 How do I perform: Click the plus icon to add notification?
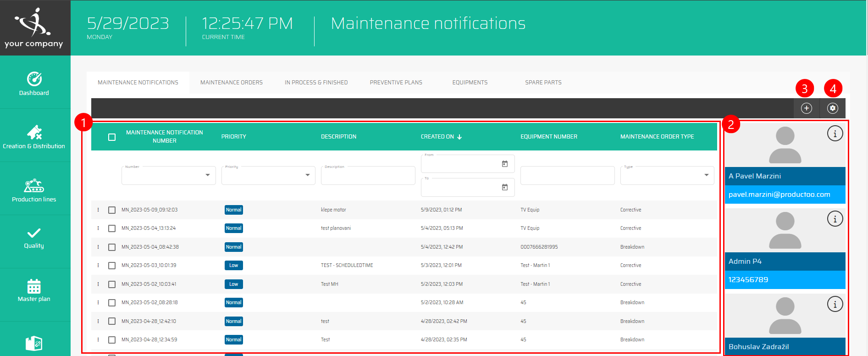806,108
